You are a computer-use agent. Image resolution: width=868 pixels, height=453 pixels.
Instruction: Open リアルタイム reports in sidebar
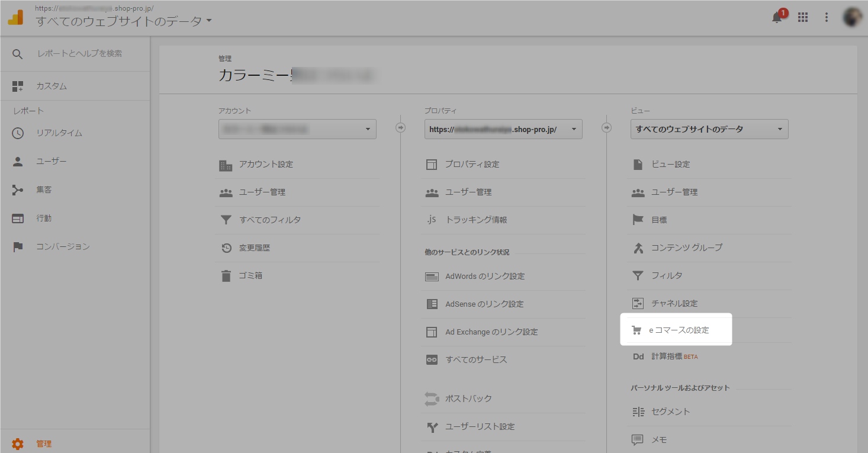(59, 133)
